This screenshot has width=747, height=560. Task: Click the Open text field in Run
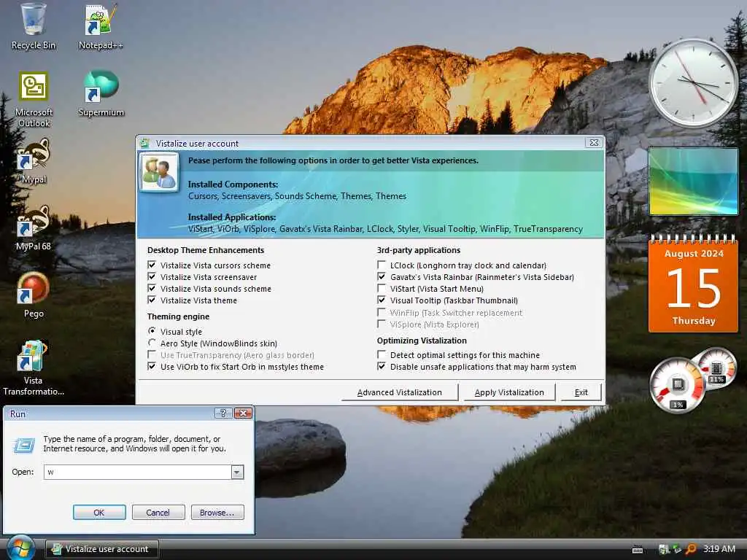(x=138, y=472)
